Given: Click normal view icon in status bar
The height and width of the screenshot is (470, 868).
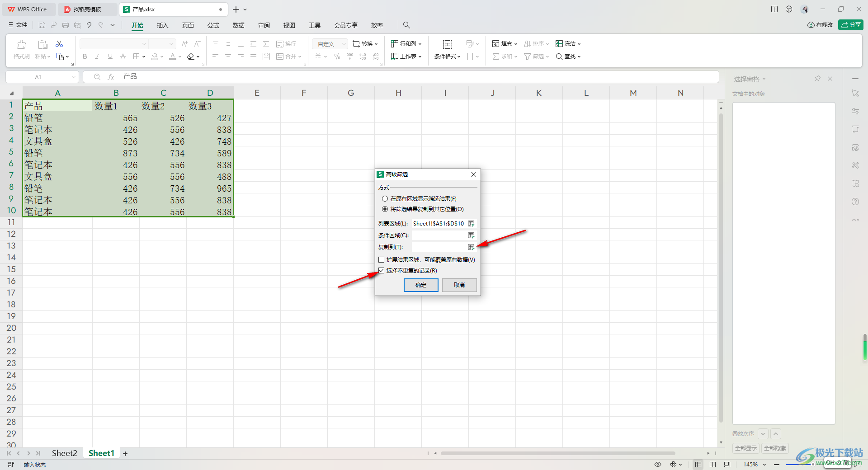Looking at the screenshot, I should [698, 465].
